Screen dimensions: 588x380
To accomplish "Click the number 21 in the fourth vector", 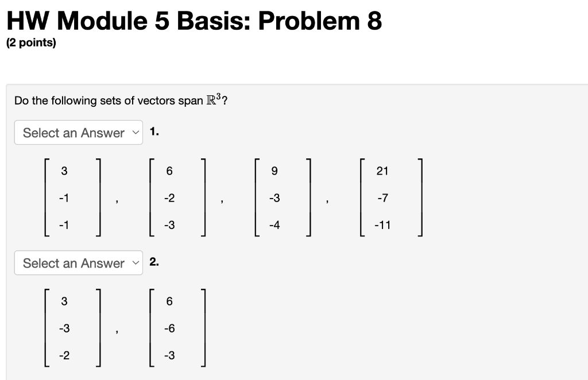I will [x=382, y=170].
